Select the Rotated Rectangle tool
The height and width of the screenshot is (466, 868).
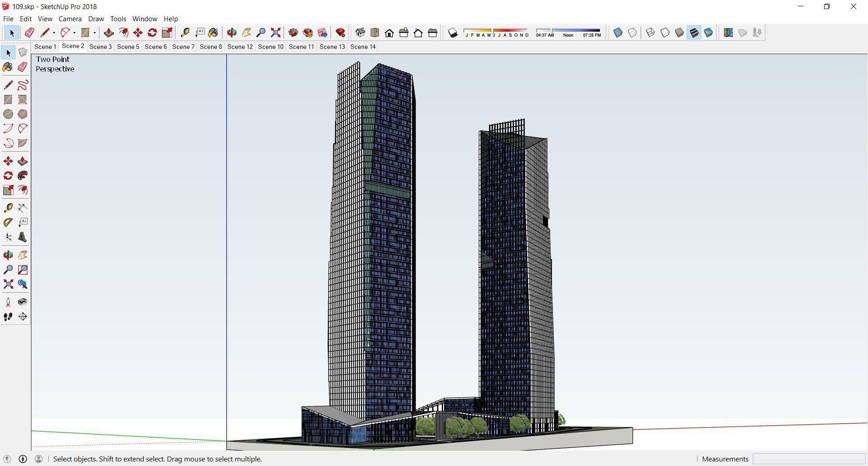tap(23, 100)
